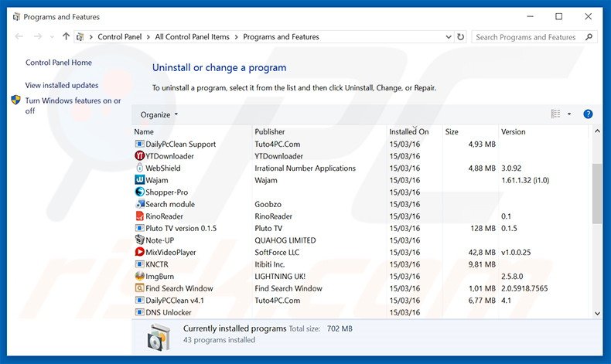Click the scrollbar down arrow
This screenshot has width=611, height=364.
pos(597,313)
